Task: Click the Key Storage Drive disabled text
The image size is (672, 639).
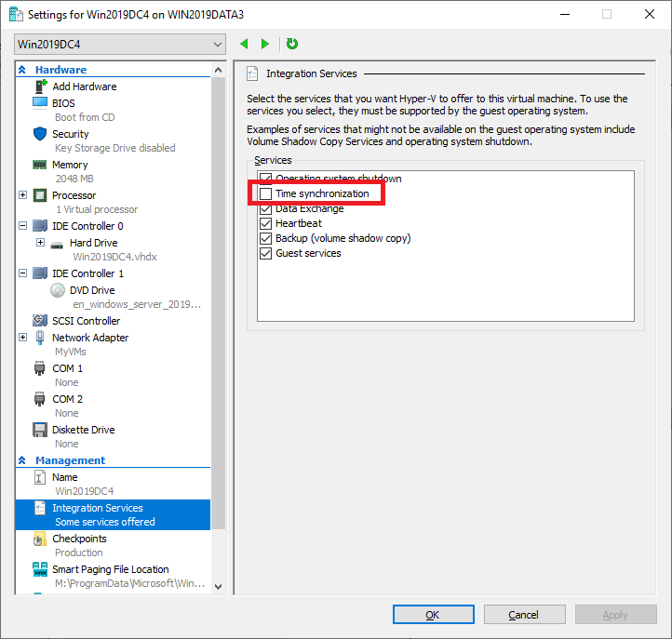Action: coord(115,148)
